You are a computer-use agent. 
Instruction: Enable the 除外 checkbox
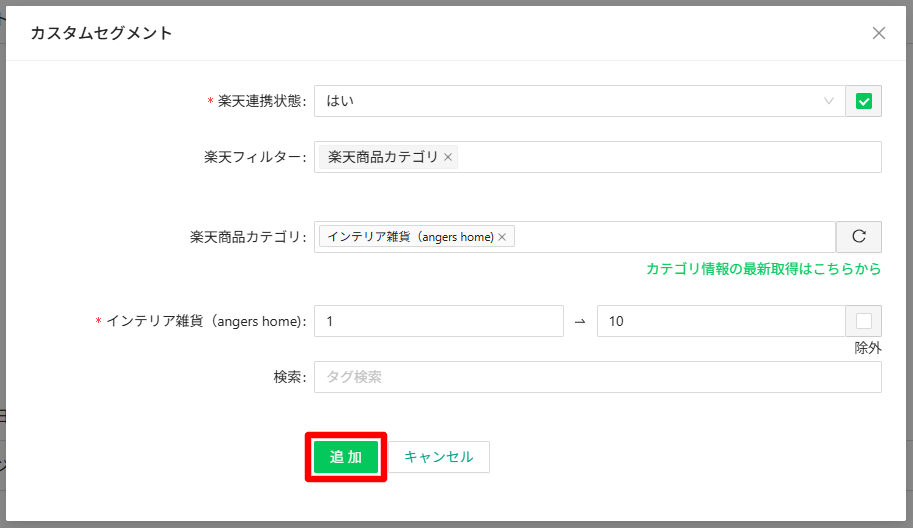(x=864, y=321)
